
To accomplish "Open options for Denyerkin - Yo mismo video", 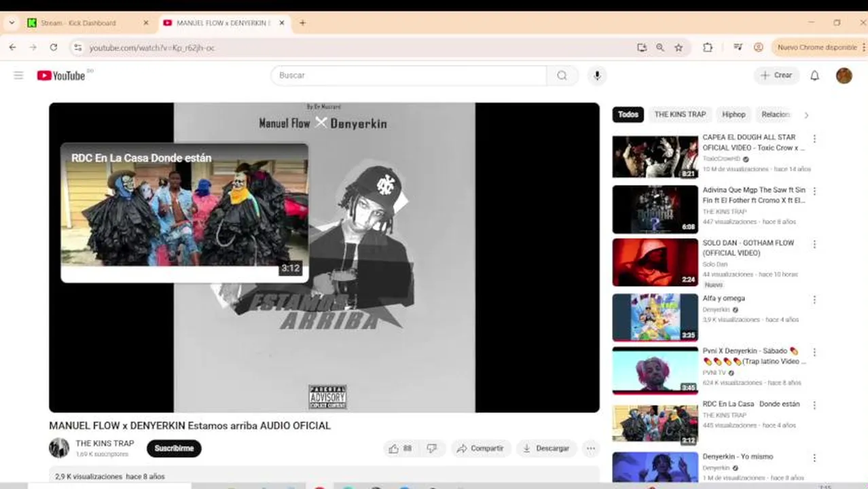I will (814, 458).
